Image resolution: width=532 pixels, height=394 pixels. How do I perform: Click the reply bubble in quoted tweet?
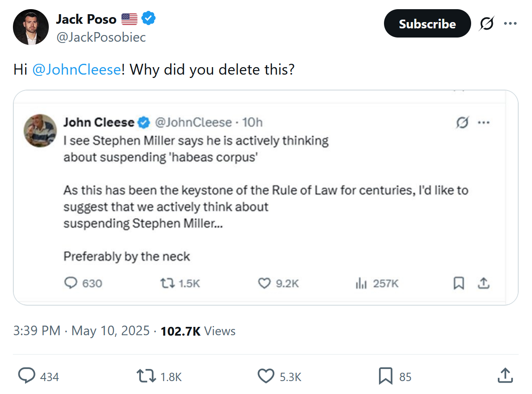(71, 284)
